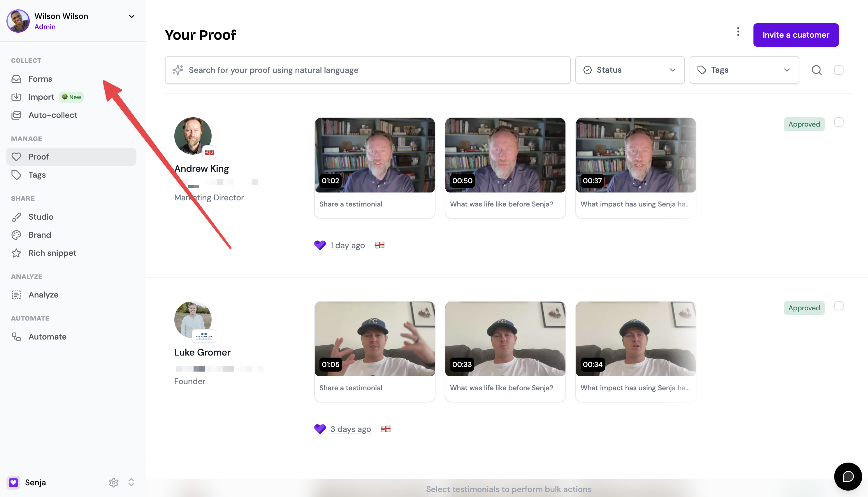The width and height of the screenshot is (868, 497).
Task: Click the flag icon next to 1 day ago
Action: coord(379,245)
